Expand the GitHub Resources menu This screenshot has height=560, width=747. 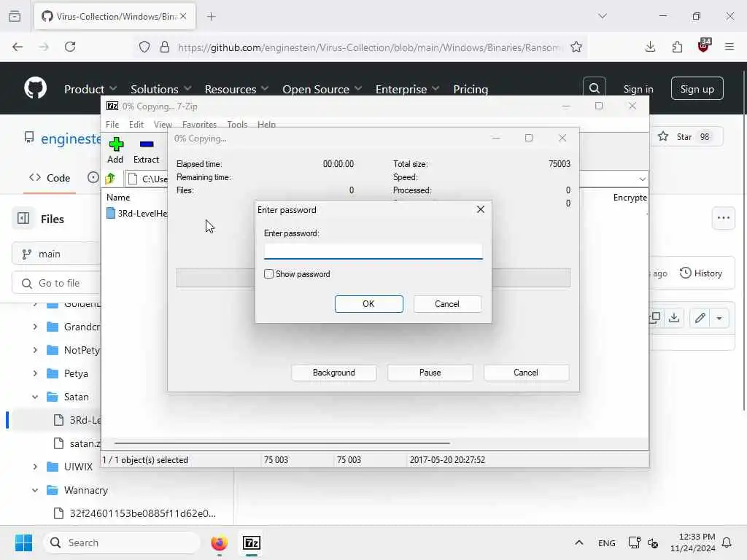237,89
